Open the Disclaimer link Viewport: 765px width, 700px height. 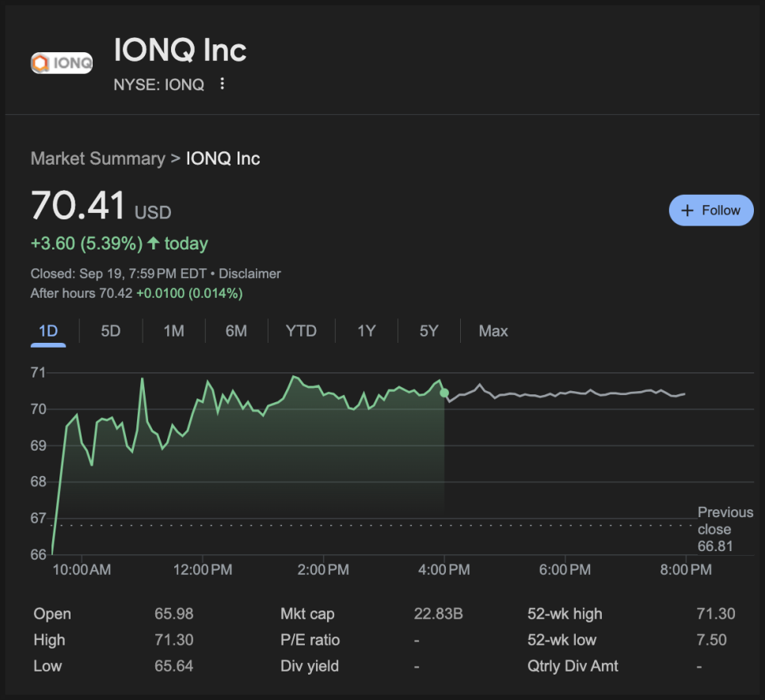click(249, 274)
